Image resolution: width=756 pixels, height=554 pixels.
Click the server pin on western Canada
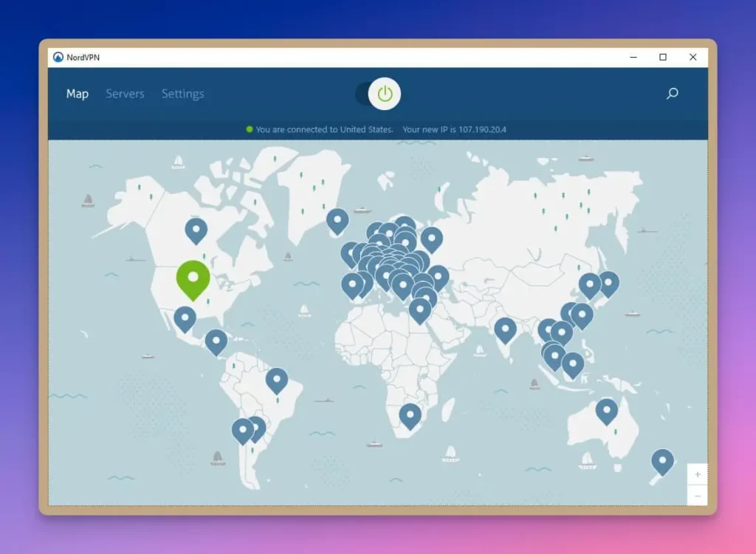pos(196,230)
